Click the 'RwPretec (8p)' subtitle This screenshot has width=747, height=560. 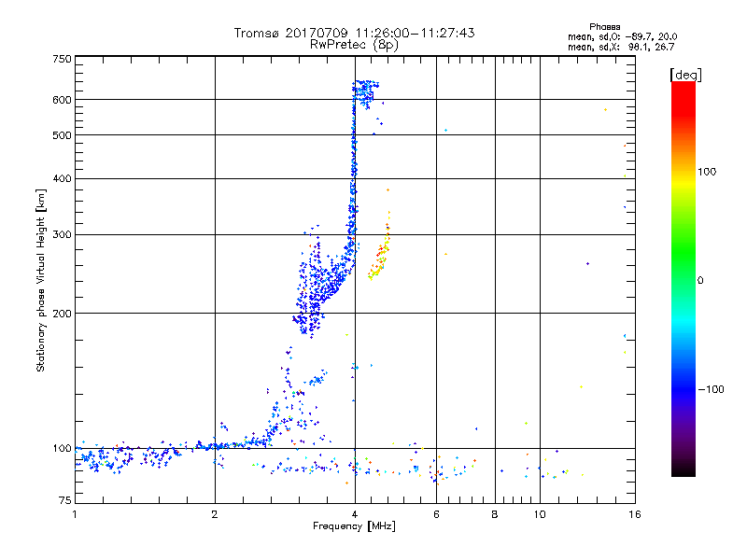(x=354, y=45)
